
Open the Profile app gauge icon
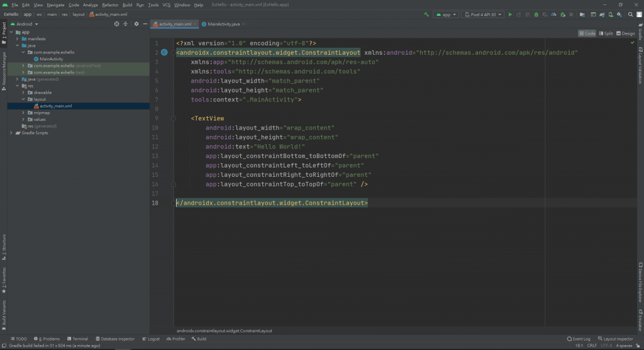coord(553,14)
